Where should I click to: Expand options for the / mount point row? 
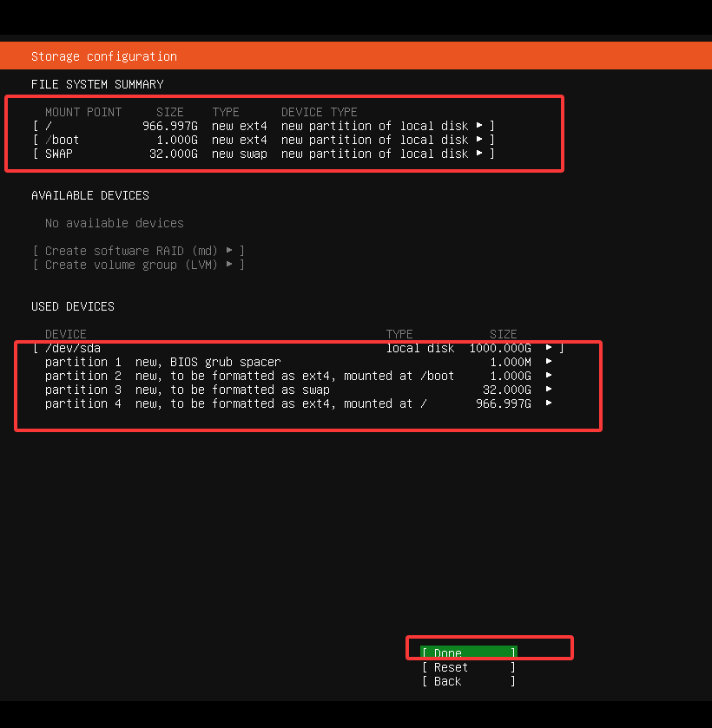[480, 126]
